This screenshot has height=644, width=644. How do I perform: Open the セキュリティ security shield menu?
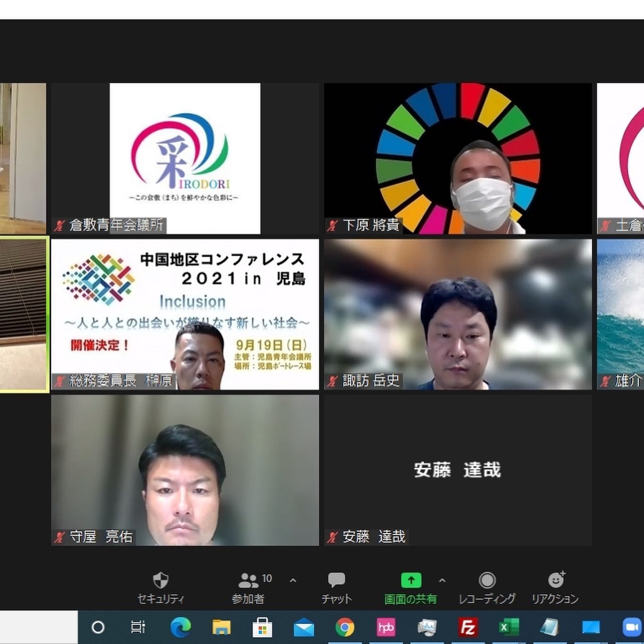point(160,581)
